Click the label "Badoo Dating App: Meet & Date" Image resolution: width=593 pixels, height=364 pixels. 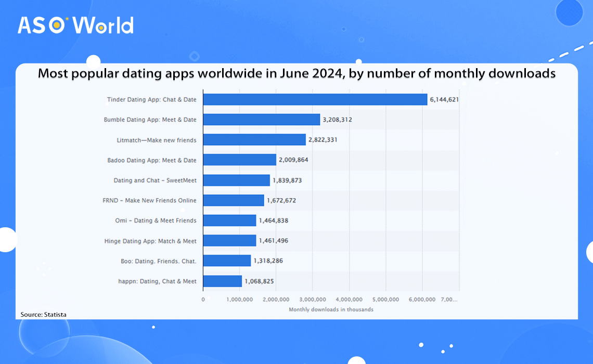[x=152, y=160]
